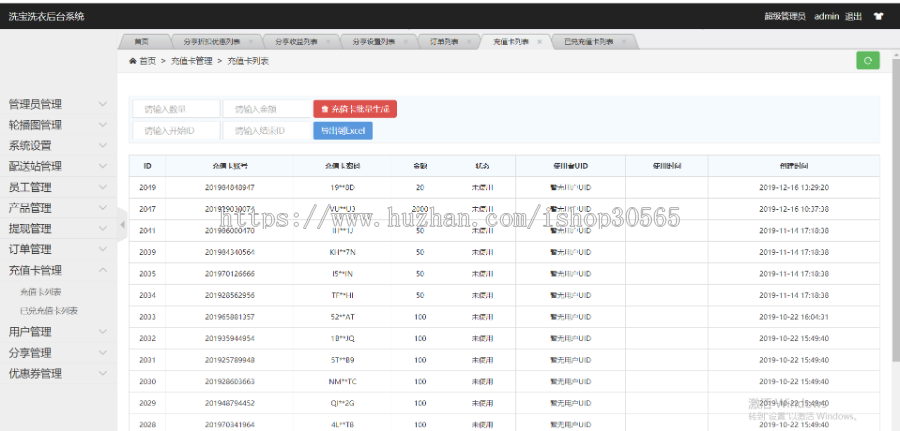Click the T-shirt theme icon in header
Screen dimensions: 900x431
point(878,17)
